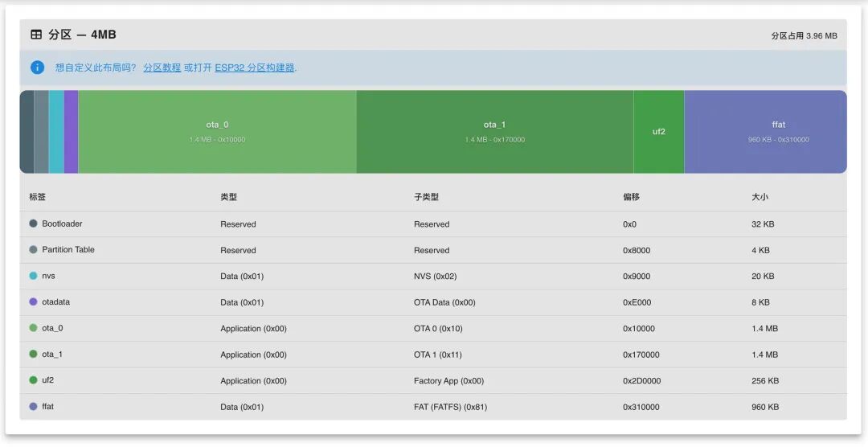Click the otadata label in table
The height and width of the screenshot is (447, 868).
point(56,301)
